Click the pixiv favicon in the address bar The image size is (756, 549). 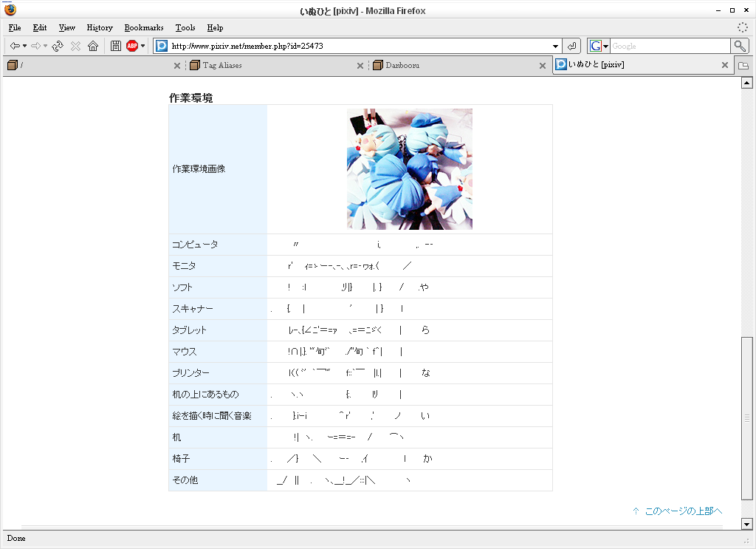click(161, 45)
